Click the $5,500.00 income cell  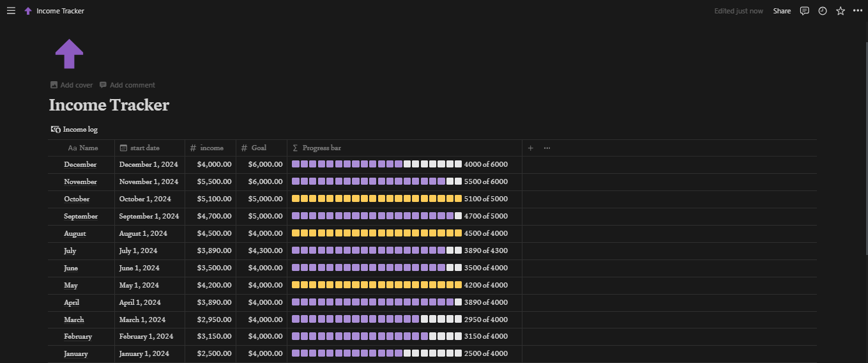click(211, 182)
